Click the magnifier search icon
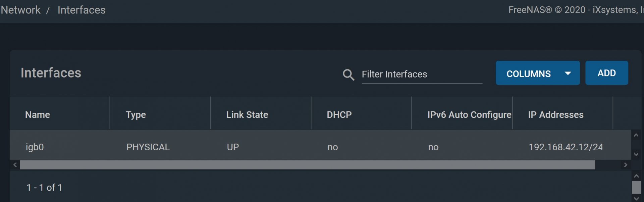 click(x=348, y=74)
